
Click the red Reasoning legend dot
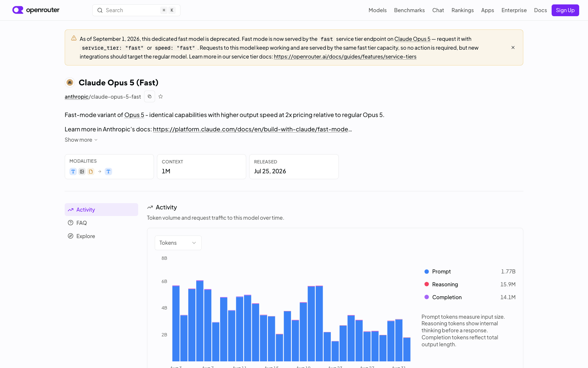point(427,284)
